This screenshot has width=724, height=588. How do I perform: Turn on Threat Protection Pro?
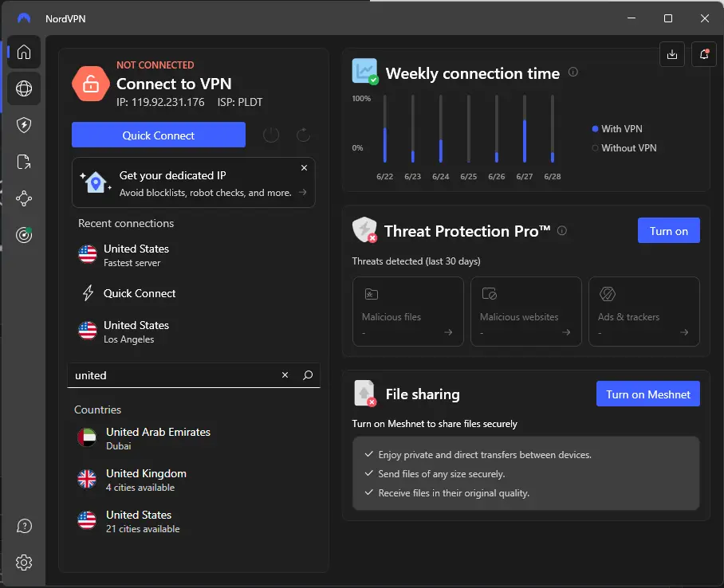point(668,231)
